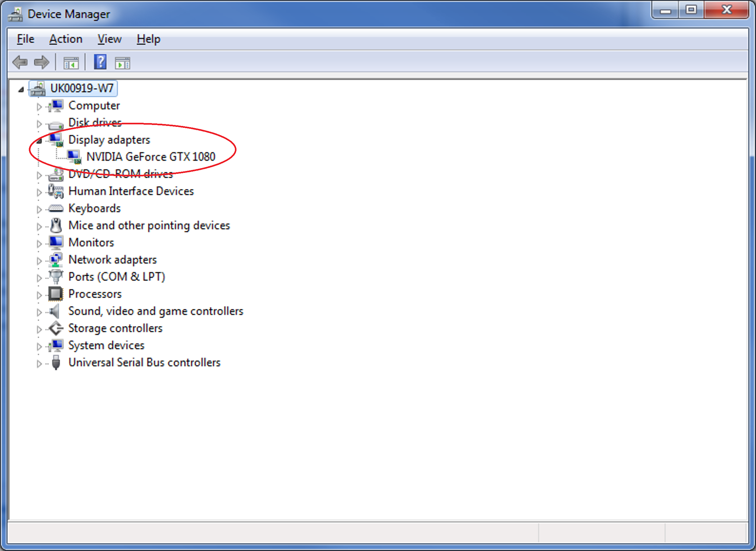Click the Network adapters icon

55,259
